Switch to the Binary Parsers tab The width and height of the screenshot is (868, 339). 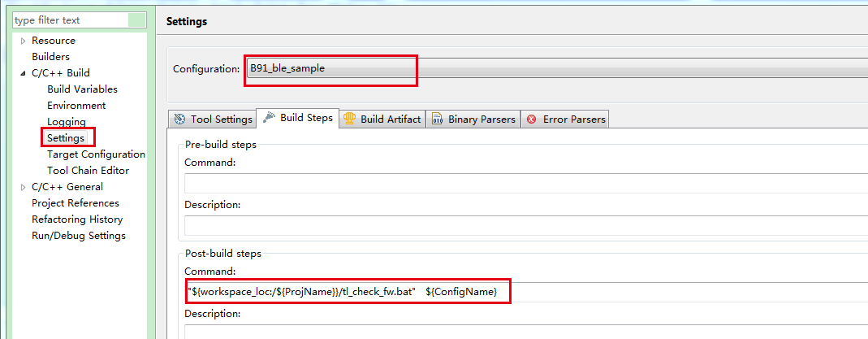(482, 120)
